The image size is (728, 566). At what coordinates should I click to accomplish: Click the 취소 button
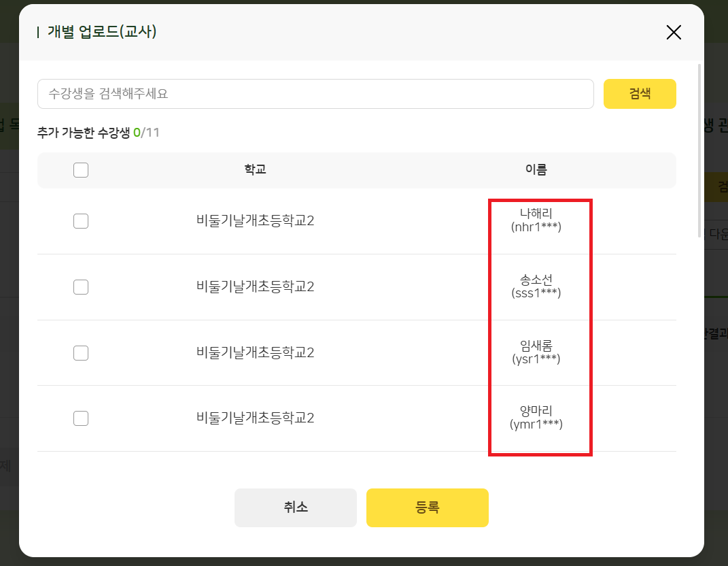pyautogui.click(x=295, y=507)
